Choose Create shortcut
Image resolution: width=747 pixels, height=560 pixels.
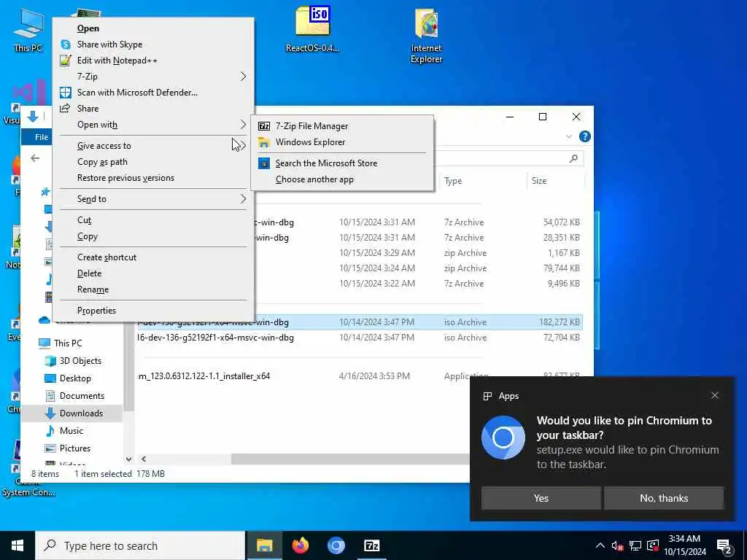[x=107, y=257]
